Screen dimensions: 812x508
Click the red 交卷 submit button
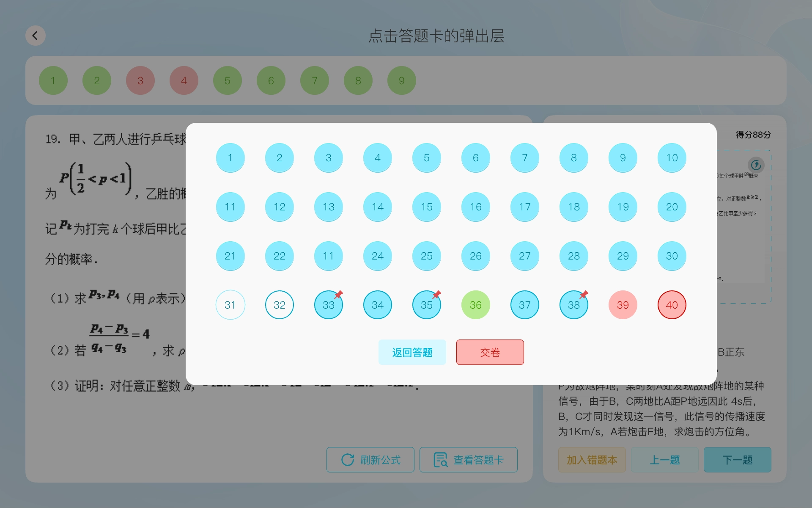point(490,352)
